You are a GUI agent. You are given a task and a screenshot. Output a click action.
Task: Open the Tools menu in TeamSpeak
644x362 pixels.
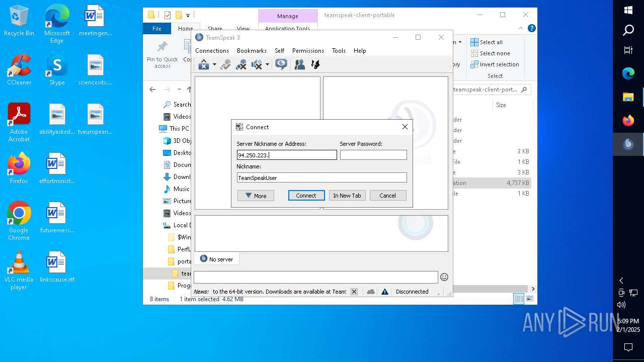pos(339,51)
